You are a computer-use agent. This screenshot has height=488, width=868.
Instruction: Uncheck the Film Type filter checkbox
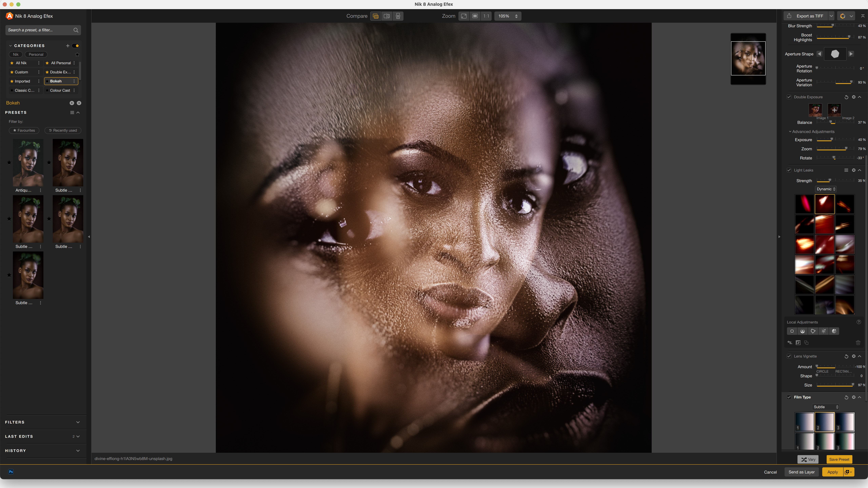point(789,397)
